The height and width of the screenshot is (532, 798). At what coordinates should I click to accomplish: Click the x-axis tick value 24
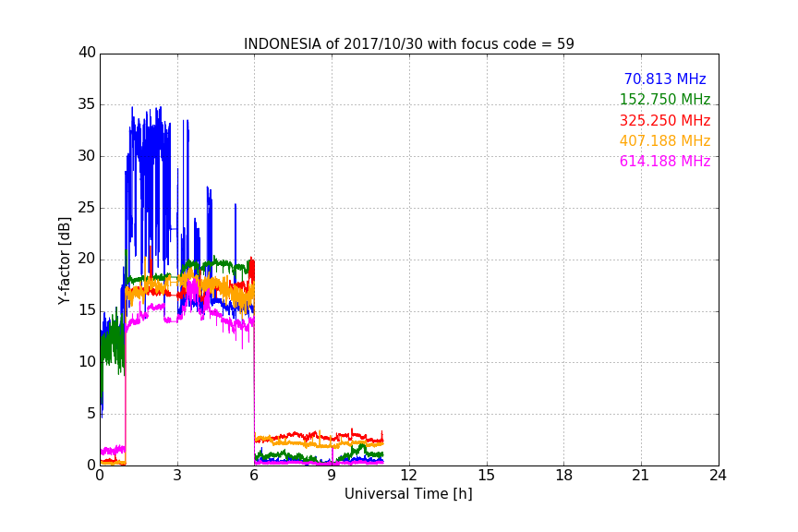click(718, 476)
